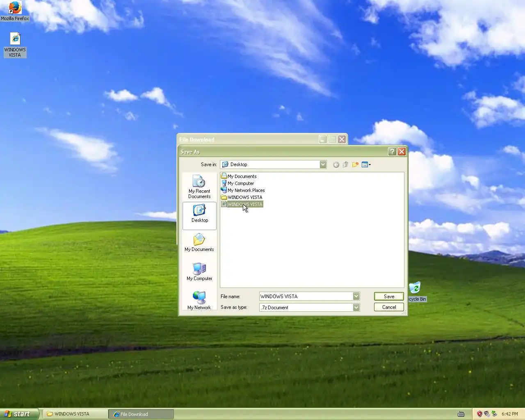Go back to last folder visited

coord(336,164)
